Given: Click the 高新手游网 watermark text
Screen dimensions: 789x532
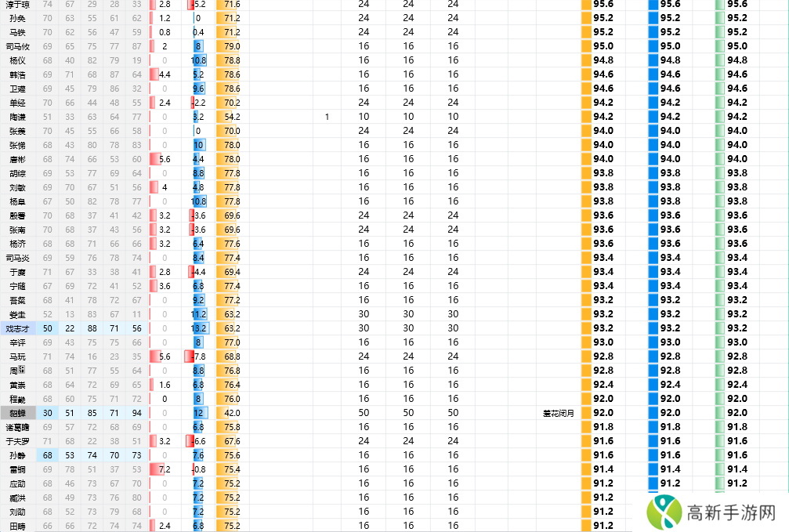Looking at the screenshot, I should click(x=730, y=513).
